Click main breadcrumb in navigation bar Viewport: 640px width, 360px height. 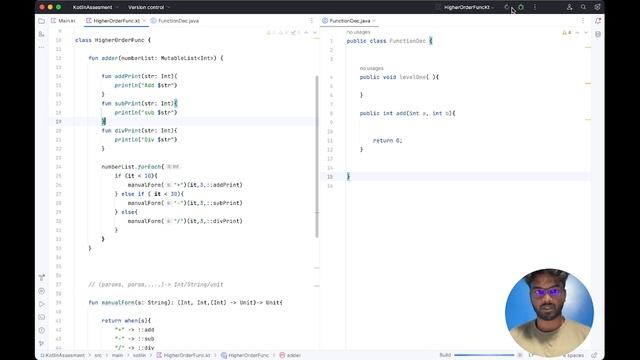tap(118, 356)
